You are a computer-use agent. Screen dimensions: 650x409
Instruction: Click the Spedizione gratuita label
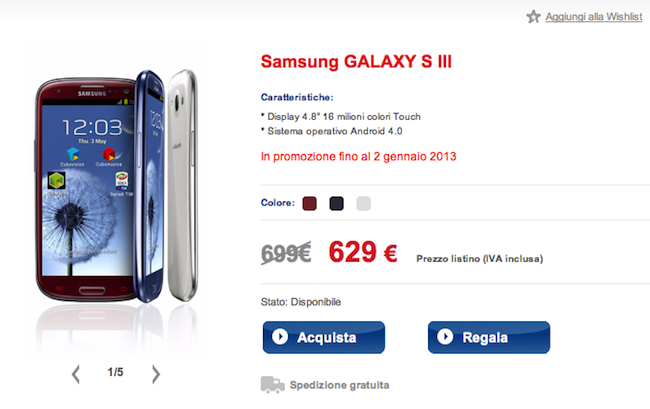pos(340,385)
